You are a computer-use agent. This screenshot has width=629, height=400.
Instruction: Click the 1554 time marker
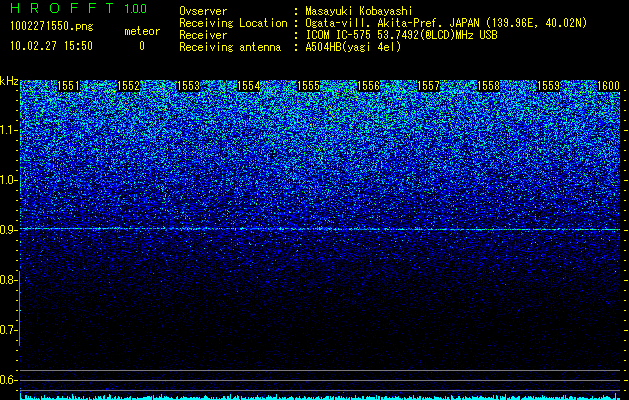tap(249, 86)
